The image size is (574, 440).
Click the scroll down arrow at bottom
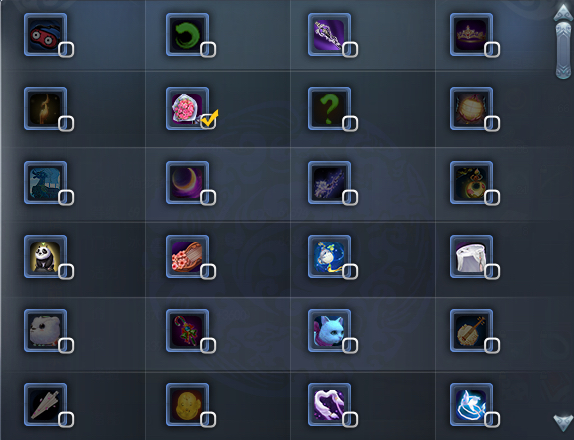point(563,422)
